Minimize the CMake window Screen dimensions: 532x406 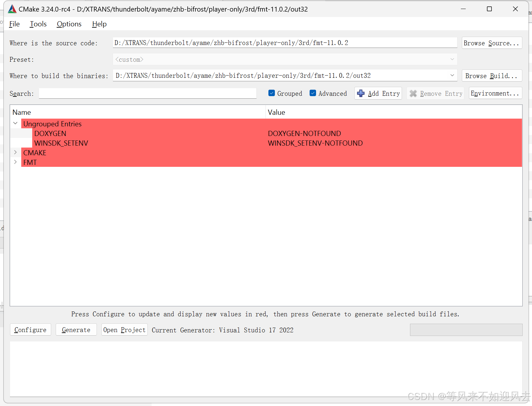[463, 9]
